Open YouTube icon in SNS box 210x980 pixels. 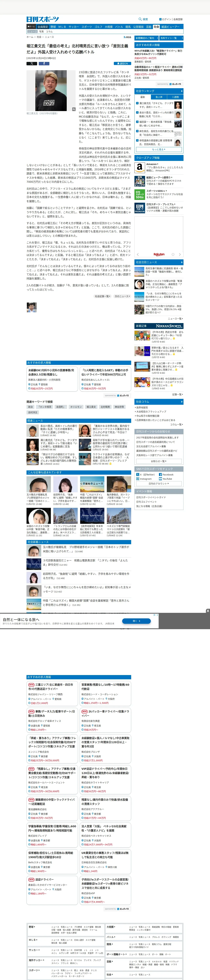click(160, 479)
